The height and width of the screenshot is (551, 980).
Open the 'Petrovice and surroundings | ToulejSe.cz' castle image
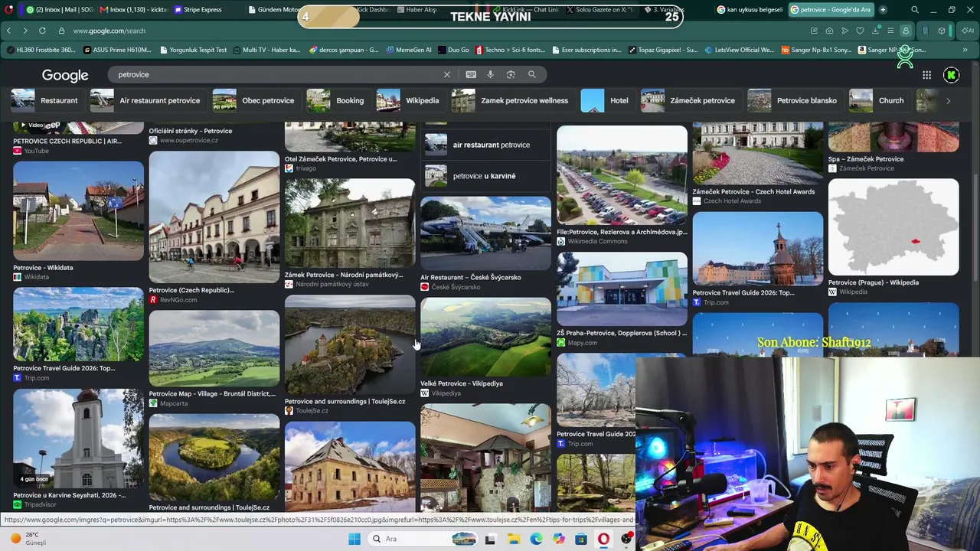coord(350,346)
